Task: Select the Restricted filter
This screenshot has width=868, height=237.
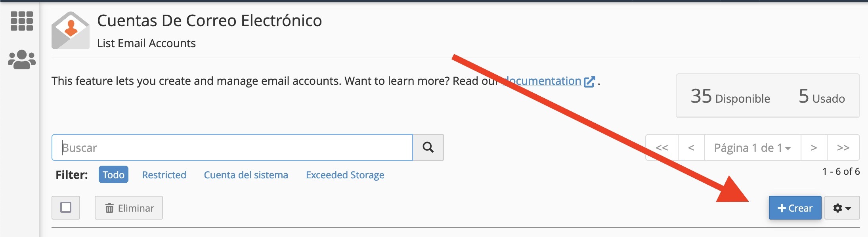Action: tap(164, 175)
